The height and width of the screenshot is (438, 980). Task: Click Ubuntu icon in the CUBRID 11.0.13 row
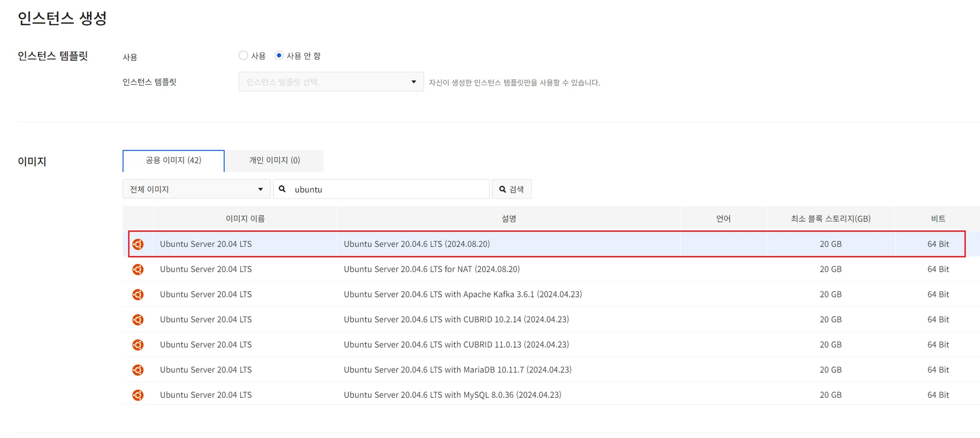click(x=138, y=345)
